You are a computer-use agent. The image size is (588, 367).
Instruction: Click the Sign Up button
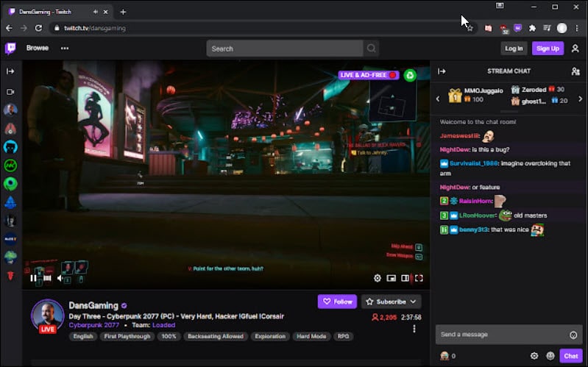548,49
